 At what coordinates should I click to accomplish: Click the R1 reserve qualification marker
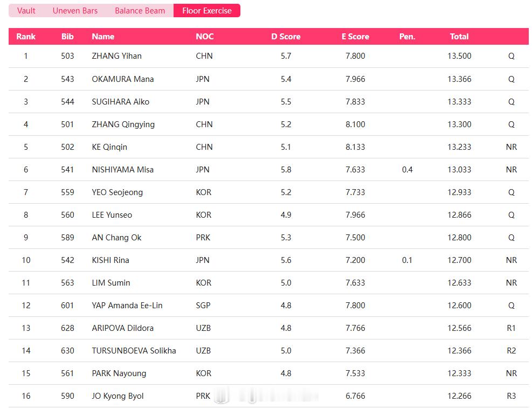point(512,328)
